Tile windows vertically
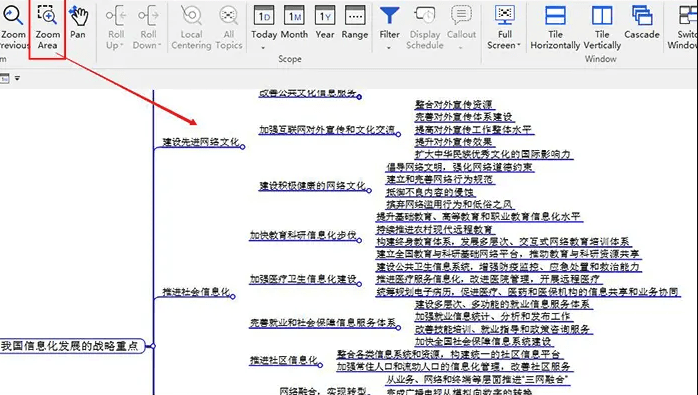The image size is (698, 395). point(602,27)
